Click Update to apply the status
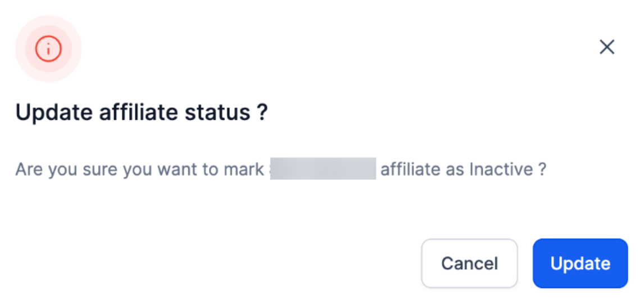644x300 pixels. [580, 263]
